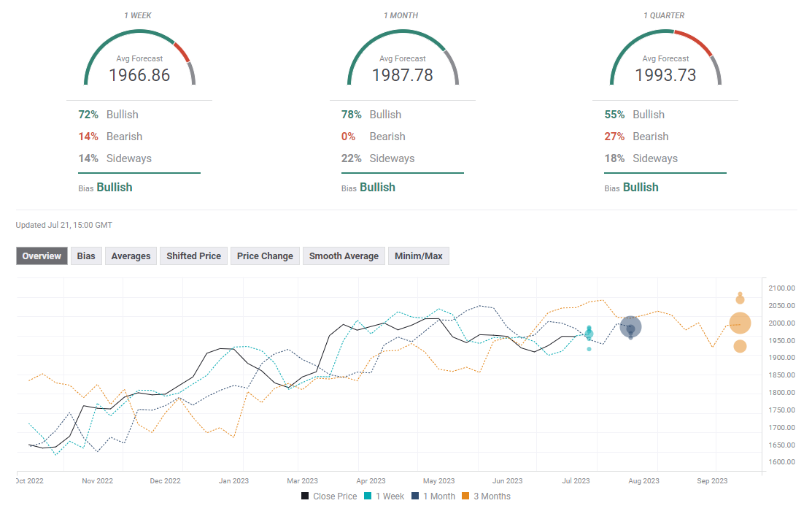This screenshot has width=812, height=514.
Task: Click the teal 1 Week forecast bubble cluster
Action: click(x=589, y=334)
